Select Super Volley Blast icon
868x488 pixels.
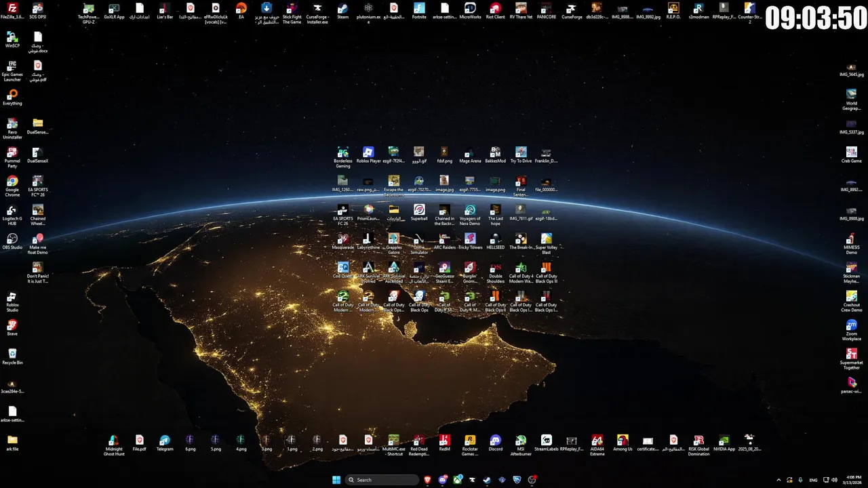click(547, 244)
